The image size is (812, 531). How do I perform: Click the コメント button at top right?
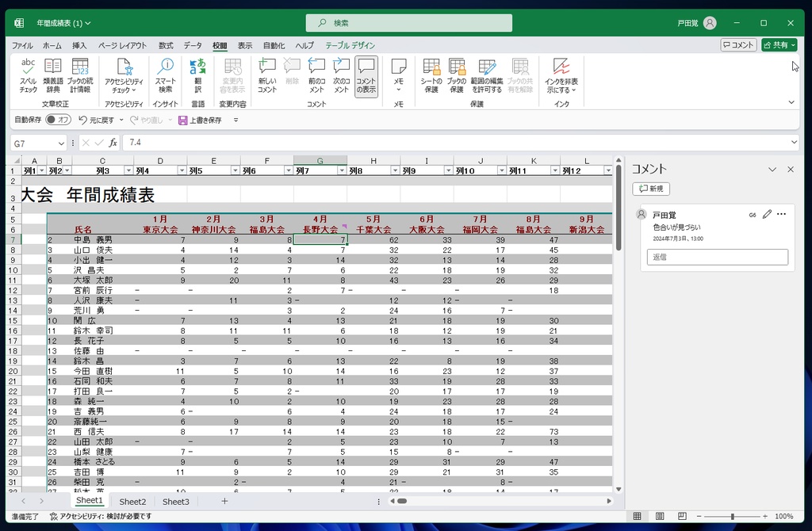[x=738, y=45]
